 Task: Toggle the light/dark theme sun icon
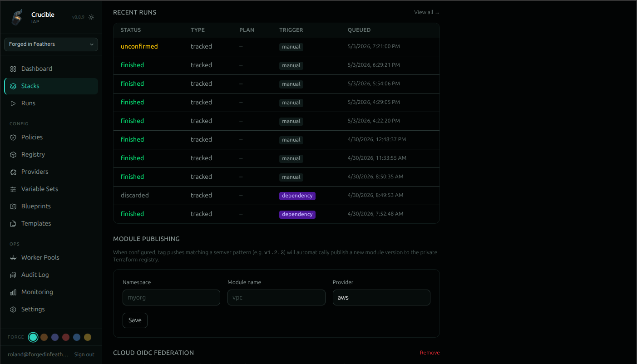[91, 17]
